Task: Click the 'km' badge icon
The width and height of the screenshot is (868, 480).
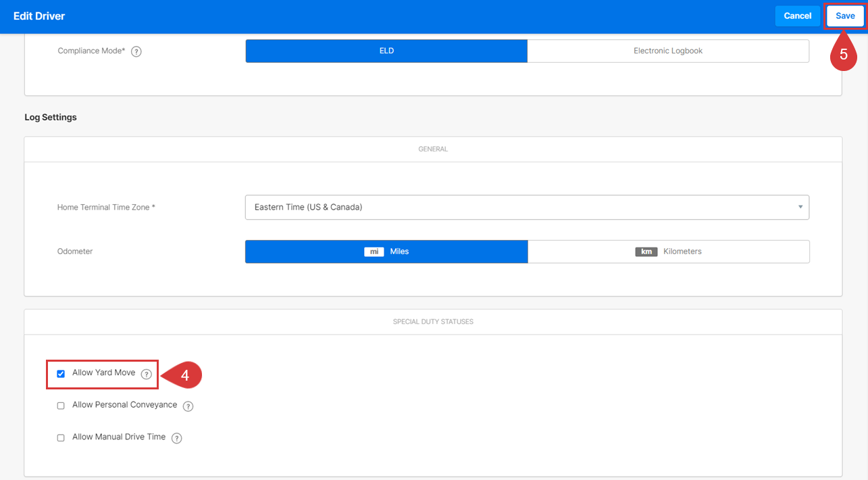Action: tap(646, 251)
